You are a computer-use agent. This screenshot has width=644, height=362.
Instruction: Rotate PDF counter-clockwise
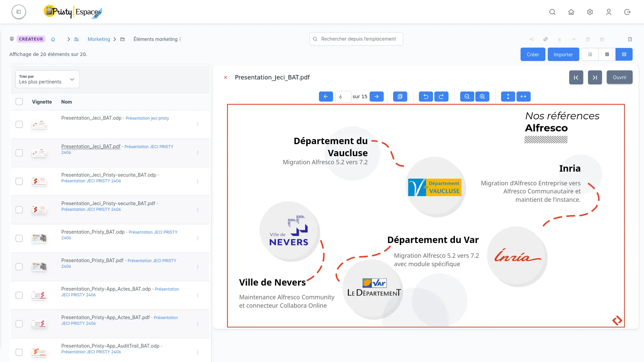pos(426,97)
